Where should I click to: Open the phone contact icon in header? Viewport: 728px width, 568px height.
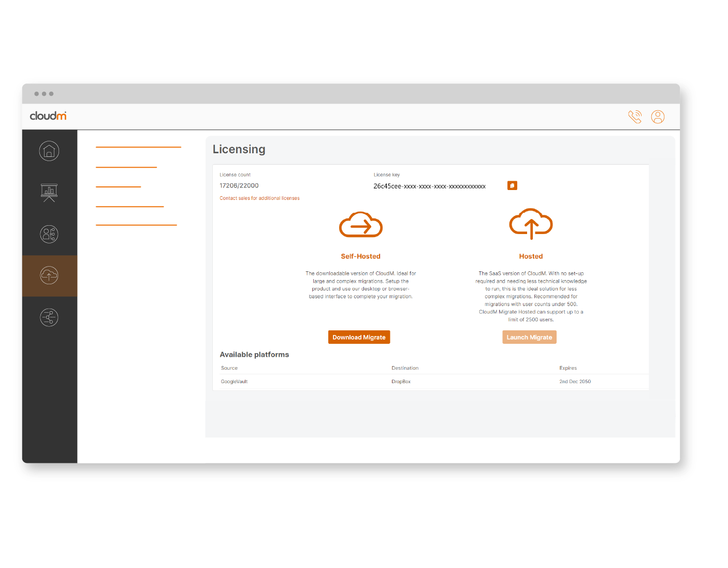tap(635, 116)
